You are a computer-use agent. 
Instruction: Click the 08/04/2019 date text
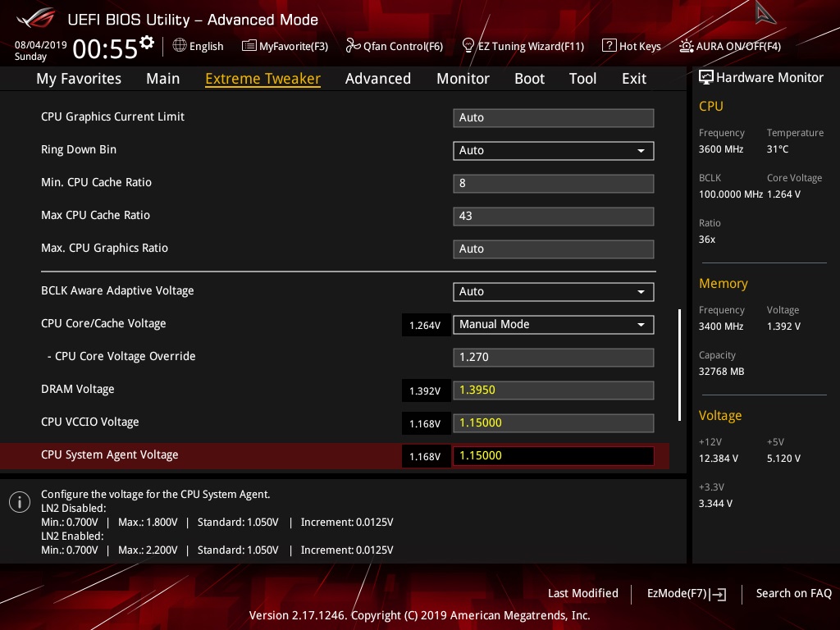pos(41,45)
